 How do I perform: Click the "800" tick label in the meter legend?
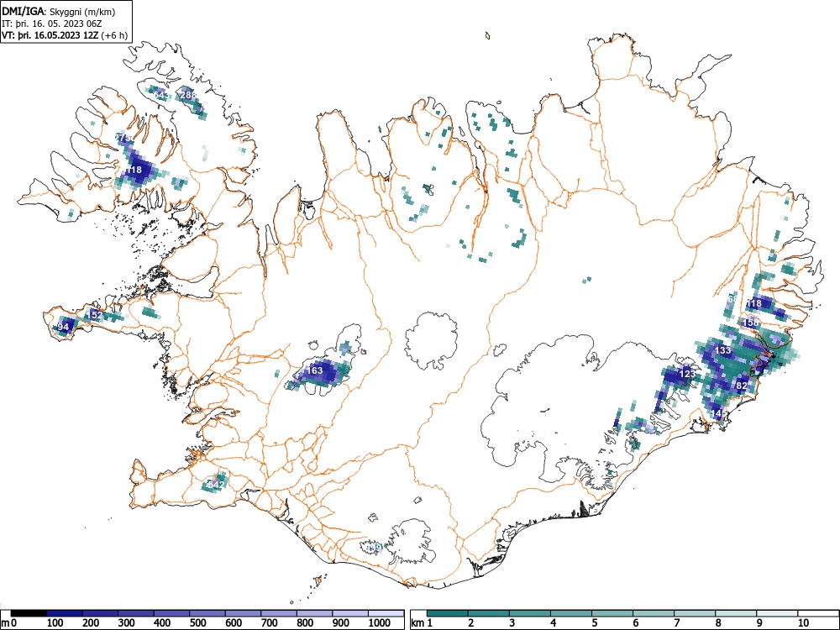[305, 623]
